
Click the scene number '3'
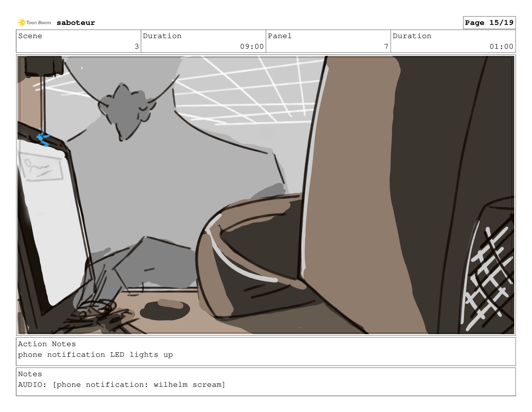137,46
